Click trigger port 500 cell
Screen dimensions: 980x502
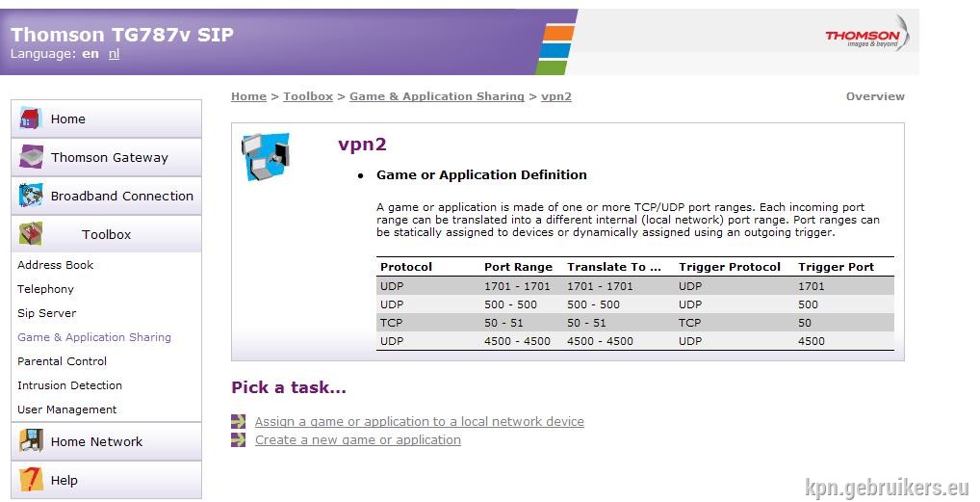tap(808, 304)
